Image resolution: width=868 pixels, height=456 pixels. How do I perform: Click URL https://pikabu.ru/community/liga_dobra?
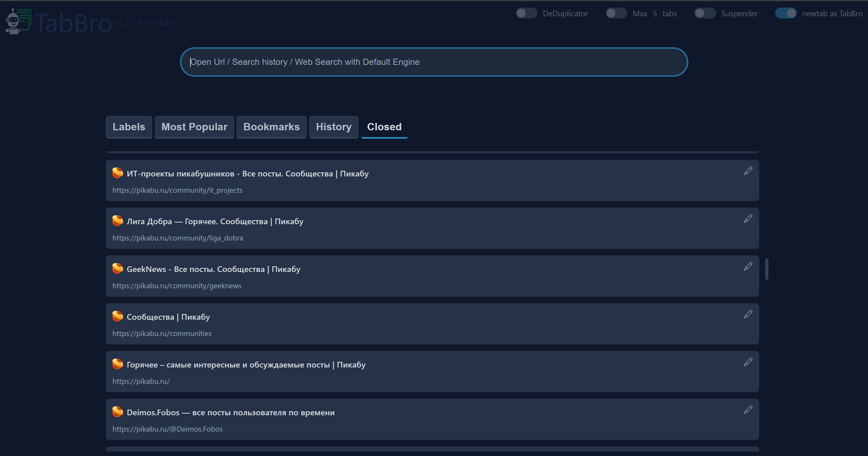pyautogui.click(x=178, y=238)
